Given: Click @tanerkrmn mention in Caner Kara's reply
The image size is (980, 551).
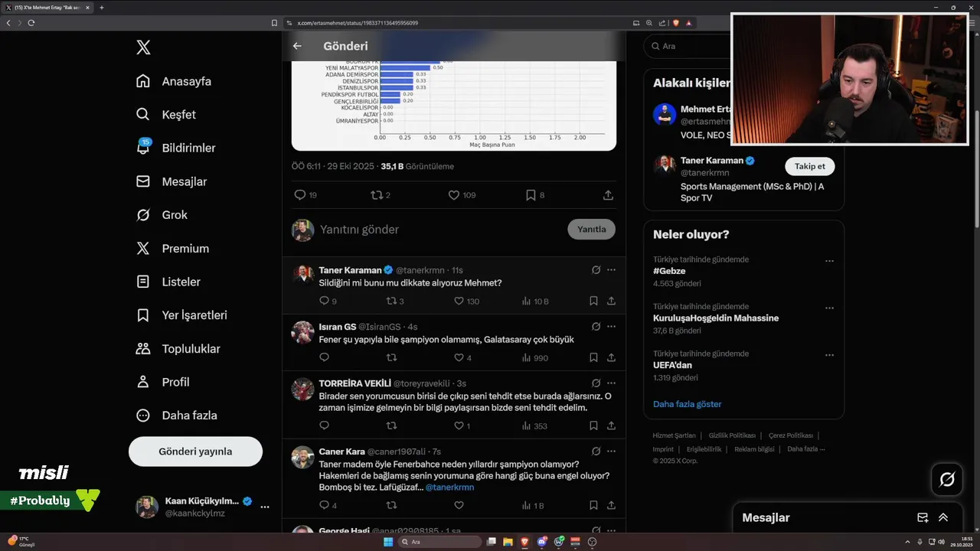Looking at the screenshot, I should 449,487.
